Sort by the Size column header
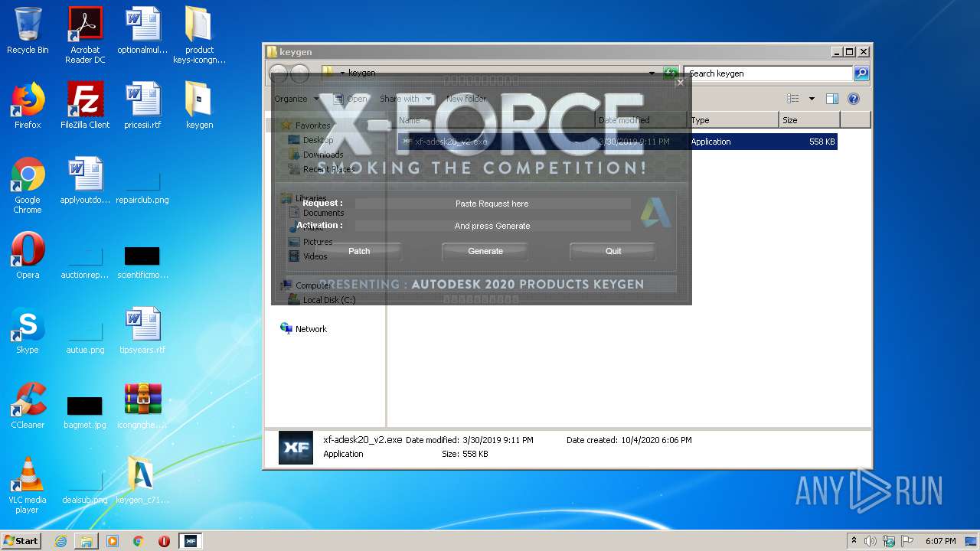This screenshot has height=551, width=980. [809, 120]
